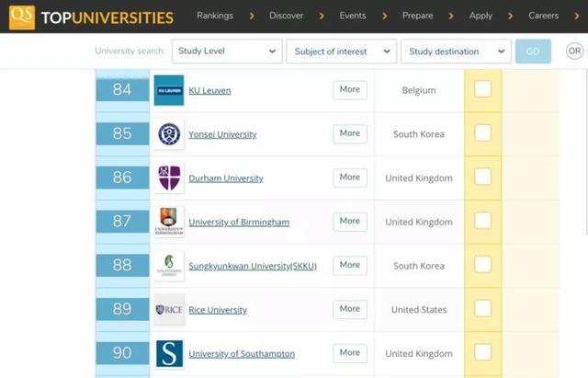Open the Discover menu
588x378 pixels.
pos(286,16)
